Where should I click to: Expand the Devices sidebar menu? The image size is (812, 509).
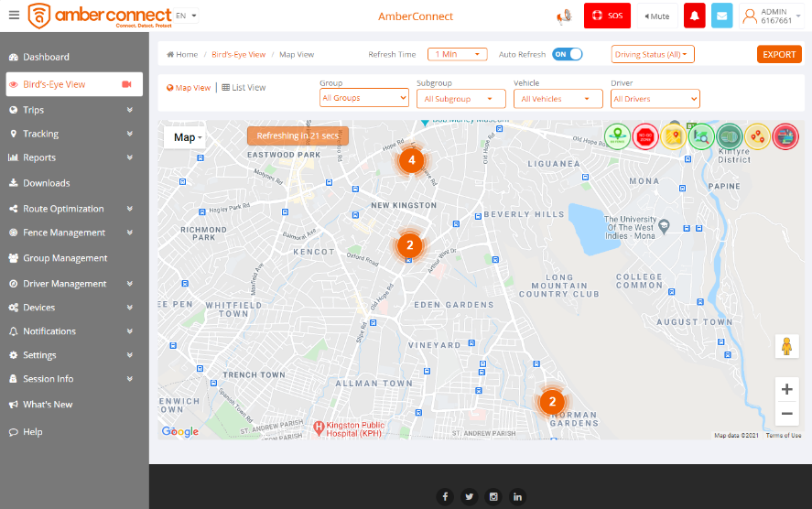[x=71, y=308]
